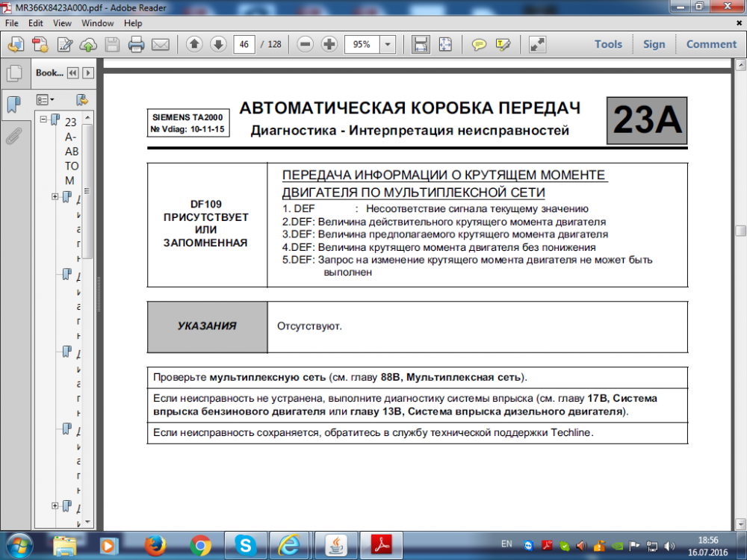Click the fit one full page icon
The width and height of the screenshot is (747, 560).
pyautogui.click(x=445, y=44)
